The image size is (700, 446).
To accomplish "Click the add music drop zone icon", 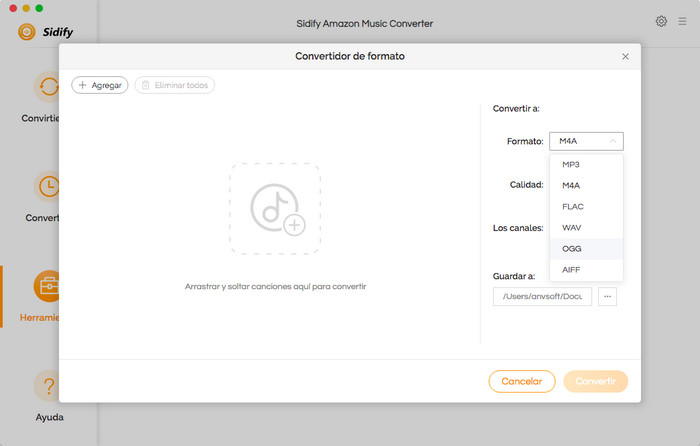I will pos(275,208).
